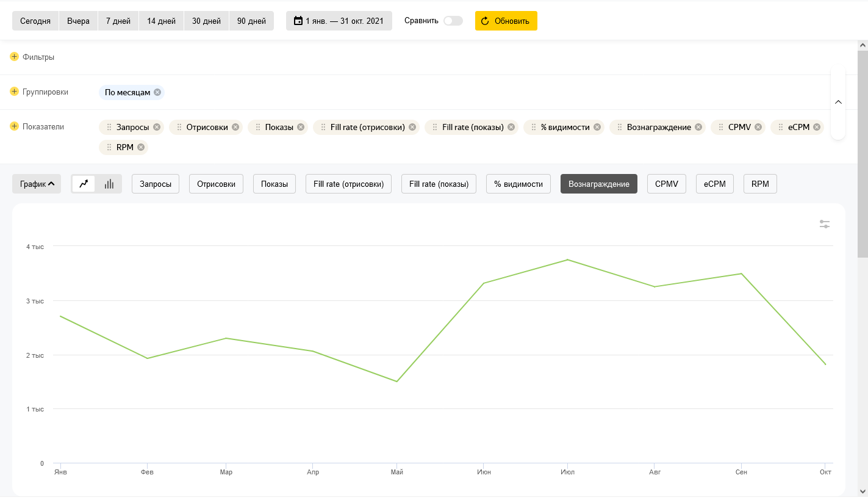Image resolution: width=868 pixels, height=500 pixels.
Task: Click the line chart view icon
Action: pos(84,184)
